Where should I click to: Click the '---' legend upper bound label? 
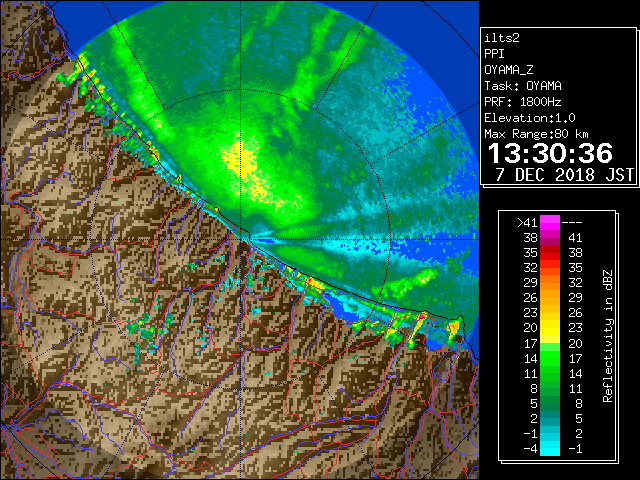572,223
